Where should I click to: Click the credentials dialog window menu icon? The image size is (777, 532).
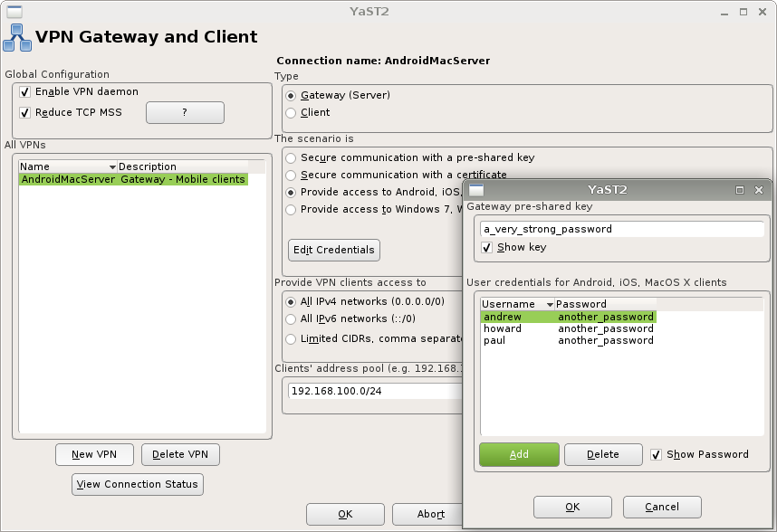[475, 190]
